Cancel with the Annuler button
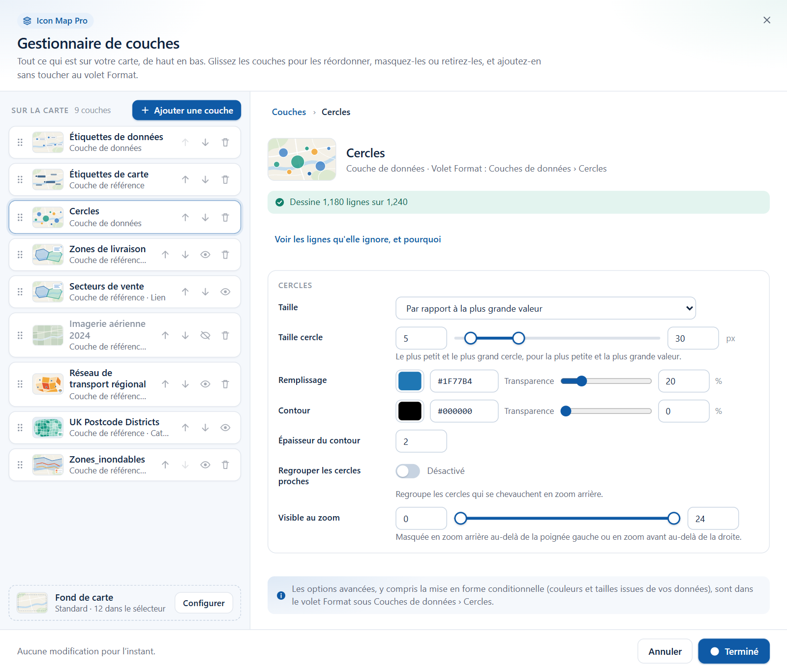 click(x=665, y=651)
